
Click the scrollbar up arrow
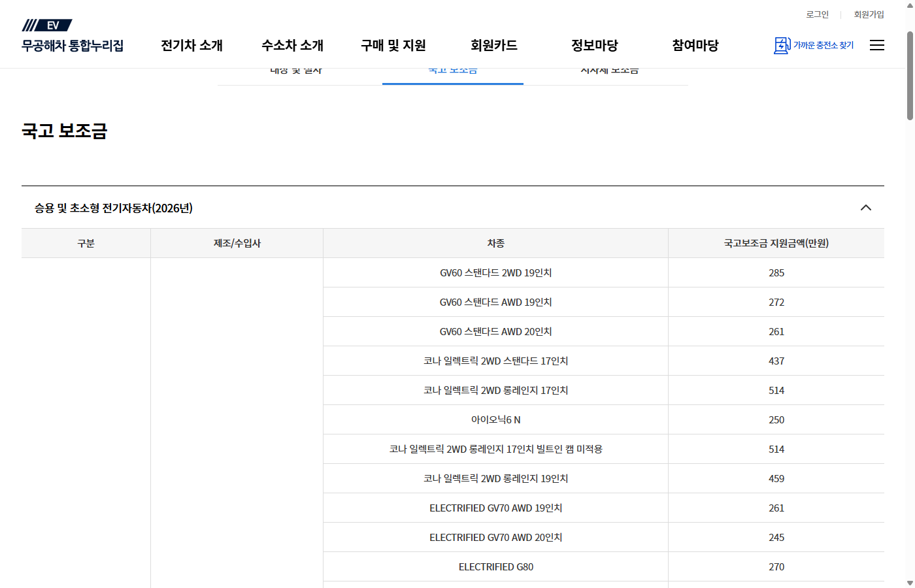click(x=908, y=5)
